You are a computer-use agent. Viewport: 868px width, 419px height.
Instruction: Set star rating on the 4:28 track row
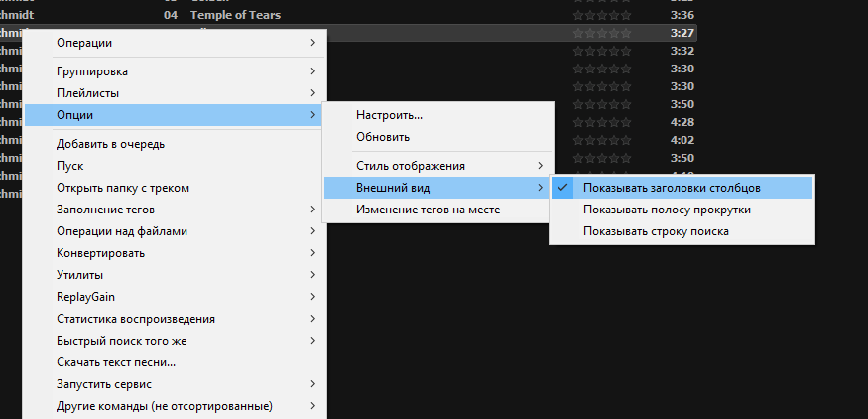(602, 122)
